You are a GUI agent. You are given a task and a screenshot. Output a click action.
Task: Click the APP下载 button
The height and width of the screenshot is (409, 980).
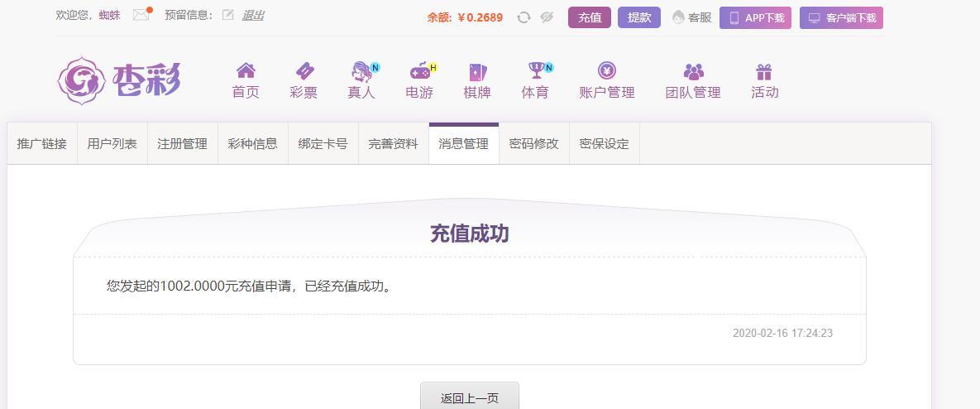(756, 17)
